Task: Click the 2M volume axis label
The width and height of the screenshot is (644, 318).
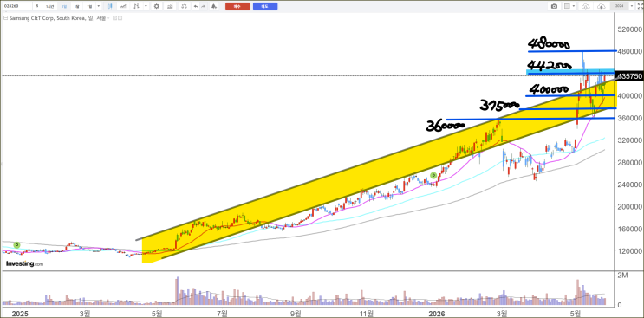Action: click(x=623, y=276)
